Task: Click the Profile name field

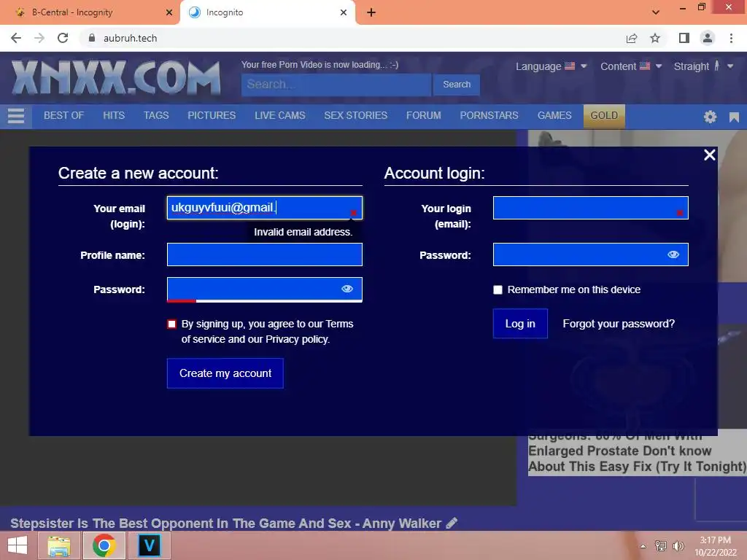Action: click(264, 254)
